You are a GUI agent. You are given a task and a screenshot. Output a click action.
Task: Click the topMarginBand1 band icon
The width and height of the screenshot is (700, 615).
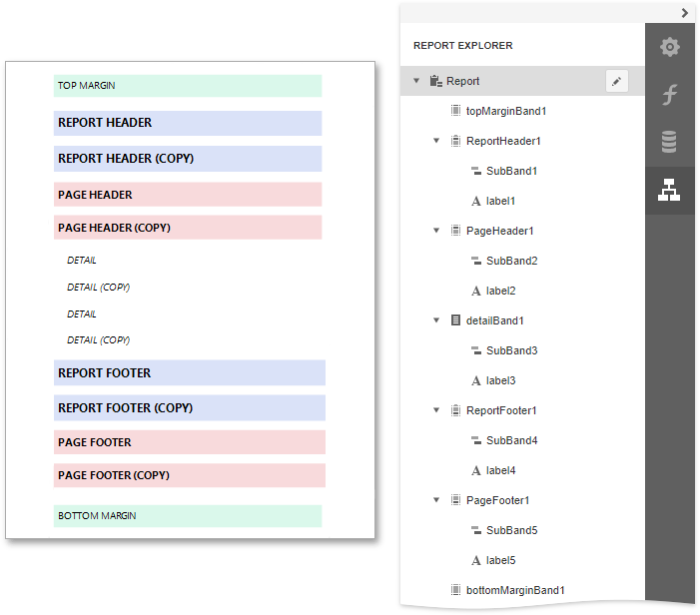(x=455, y=111)
